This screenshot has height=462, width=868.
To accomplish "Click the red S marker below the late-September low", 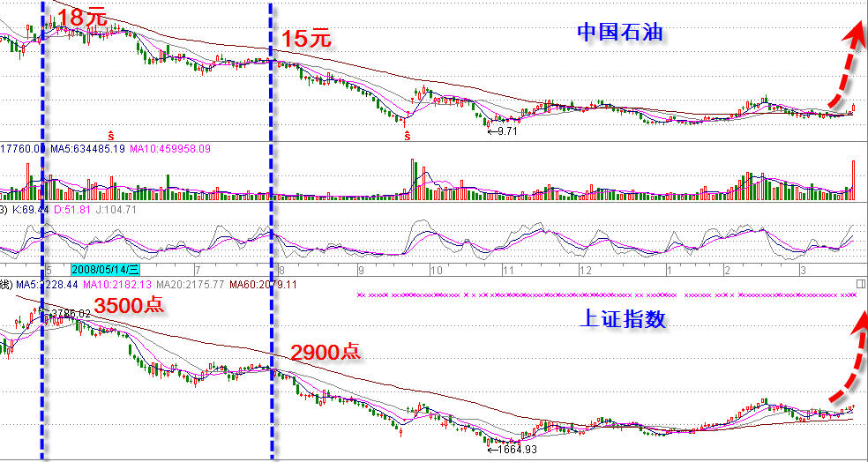I will 407,135.
